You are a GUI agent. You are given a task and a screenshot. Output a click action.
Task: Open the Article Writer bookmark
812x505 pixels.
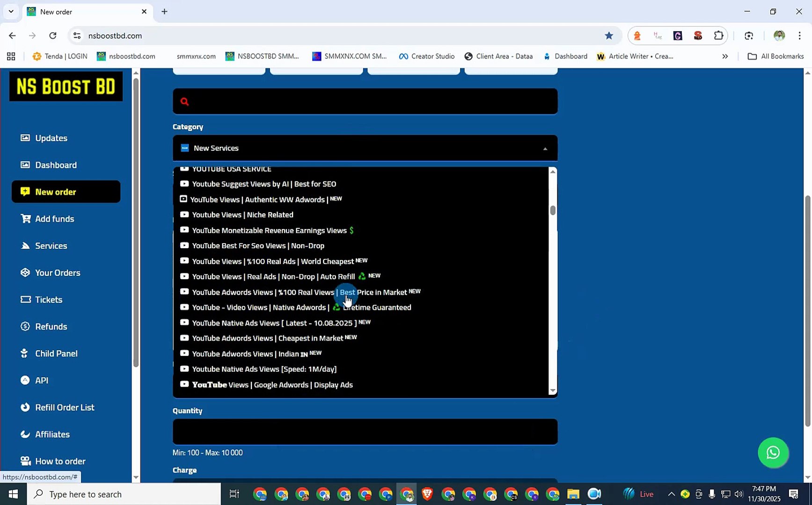click(636, 57)
